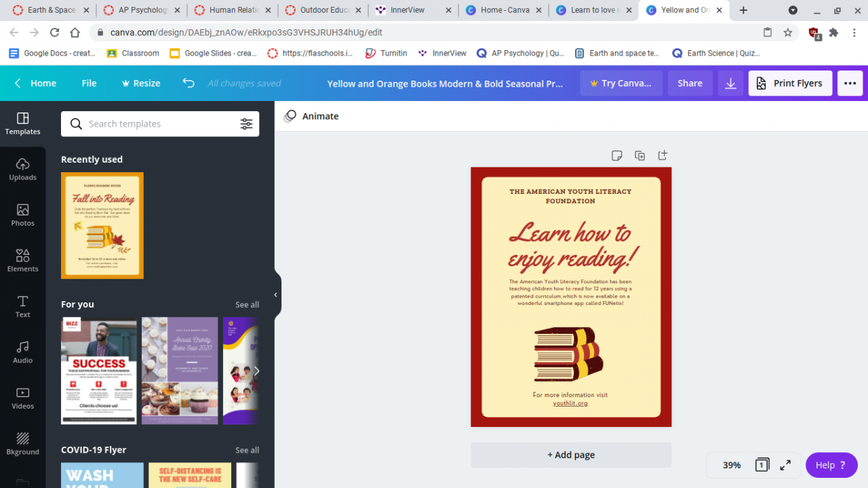The image size is (868, 488).
Task: Open the Turnitin bookmark
Action: click(x=386, y=53)
